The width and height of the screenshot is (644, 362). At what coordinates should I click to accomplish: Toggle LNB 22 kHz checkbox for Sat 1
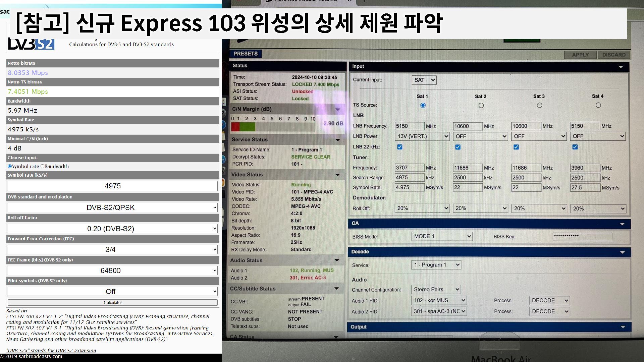[400, 147]
